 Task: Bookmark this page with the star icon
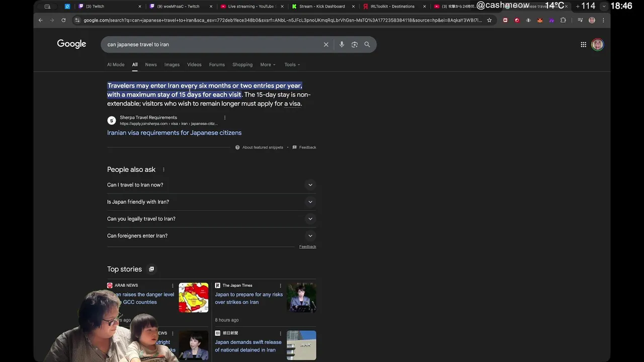[489, 20]
